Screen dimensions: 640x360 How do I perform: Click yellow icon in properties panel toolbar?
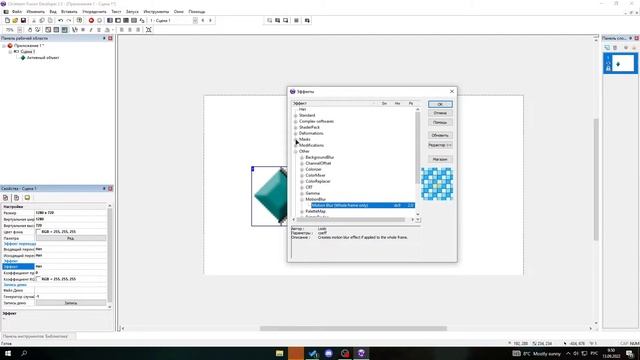point(27,198)
